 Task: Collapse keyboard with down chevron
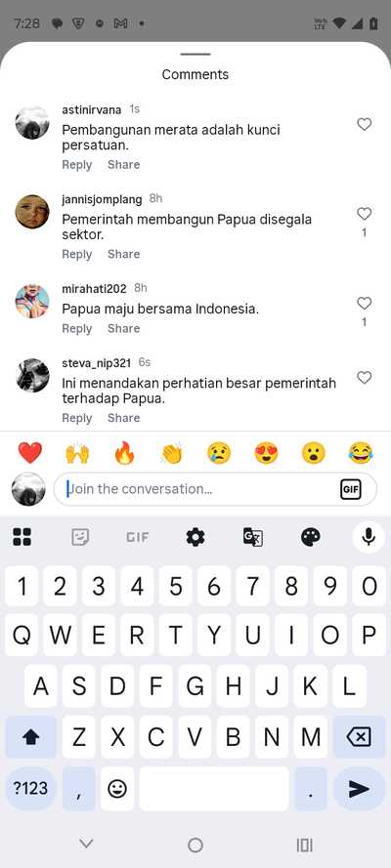click(x=86, y=844)
